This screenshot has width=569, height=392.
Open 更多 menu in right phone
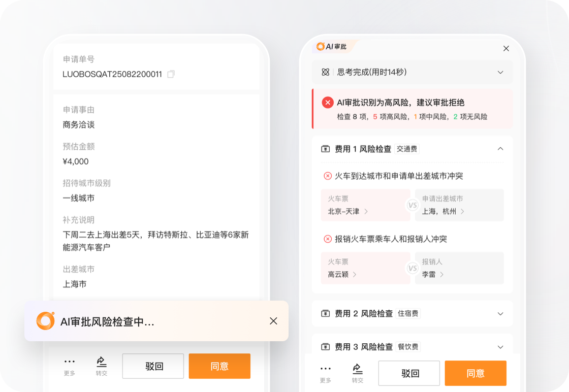(326, 373)
